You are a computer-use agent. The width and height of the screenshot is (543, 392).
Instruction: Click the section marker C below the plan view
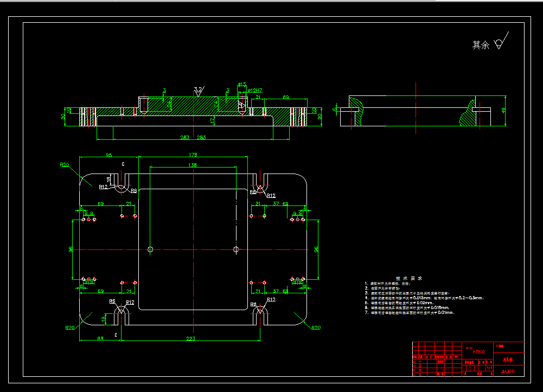click(x=116, y=335)
